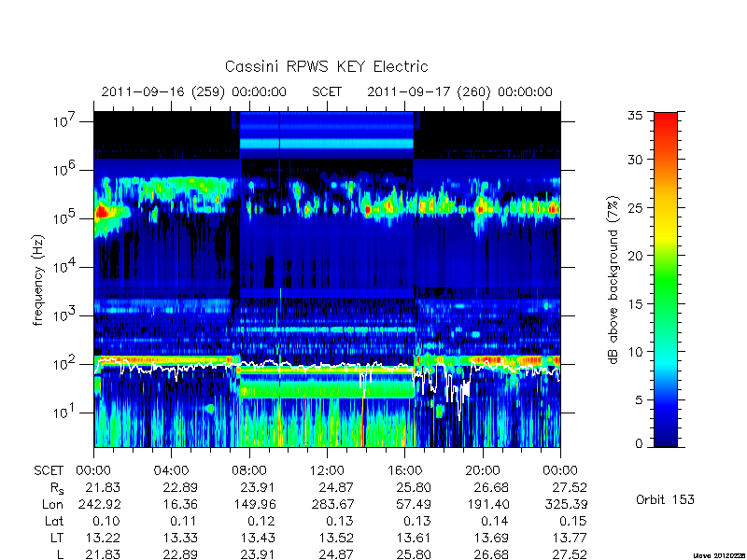Click the SCET label above the plot
The image size is (747, 560).
327,91
